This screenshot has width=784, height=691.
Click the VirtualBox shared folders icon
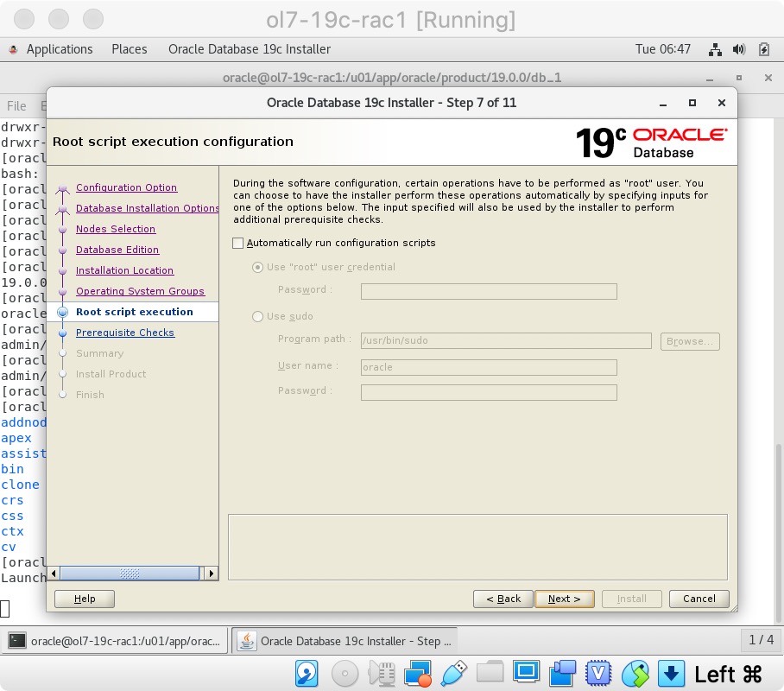(490, 672)
